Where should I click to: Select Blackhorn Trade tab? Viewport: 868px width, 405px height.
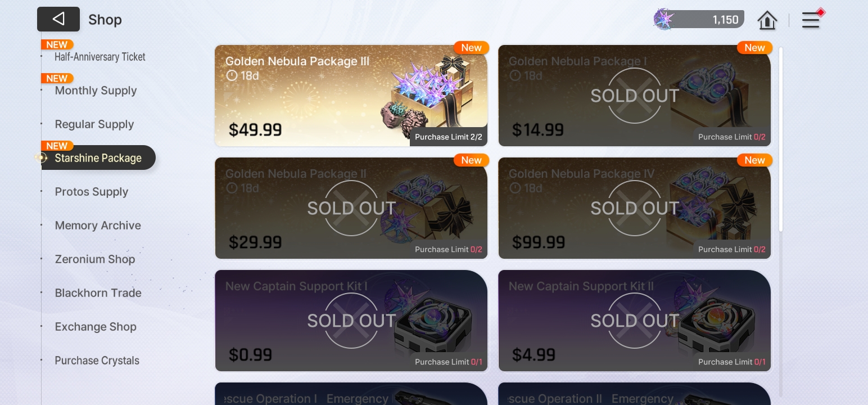98,293
